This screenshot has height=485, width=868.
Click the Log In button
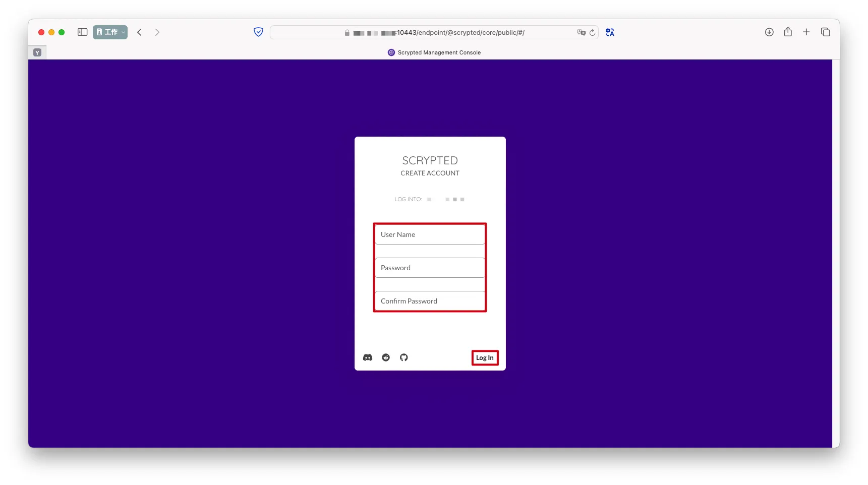click(x=485, y=358)
